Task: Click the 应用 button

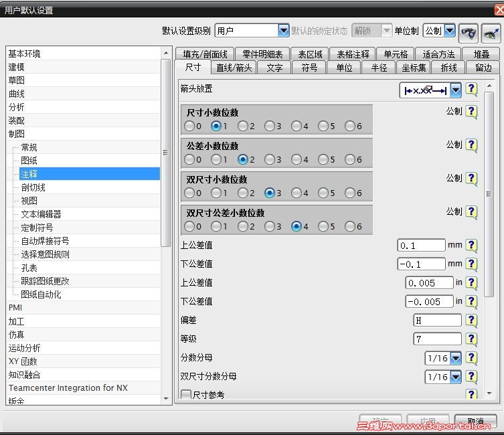Action: pyautogui.click(x=428, y=420)
